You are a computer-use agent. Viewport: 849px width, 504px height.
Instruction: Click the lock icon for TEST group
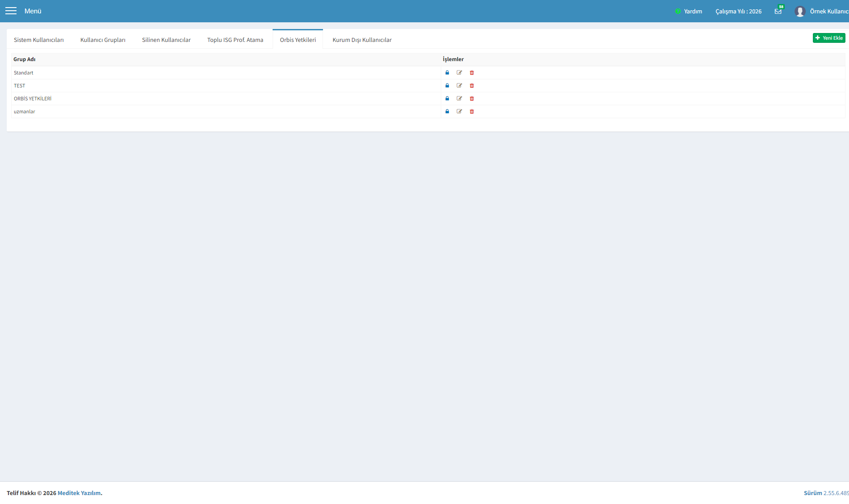click(x=447, y=86)
